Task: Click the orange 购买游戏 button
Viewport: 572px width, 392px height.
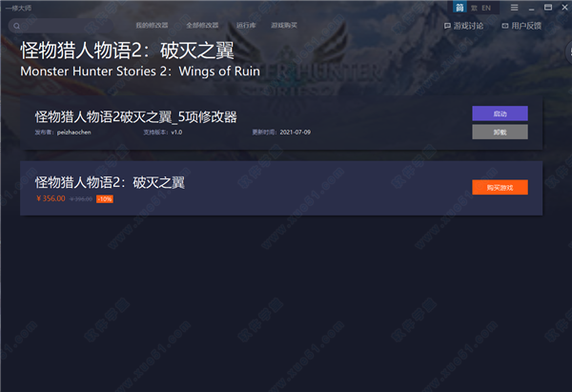Action: [500, 187]
